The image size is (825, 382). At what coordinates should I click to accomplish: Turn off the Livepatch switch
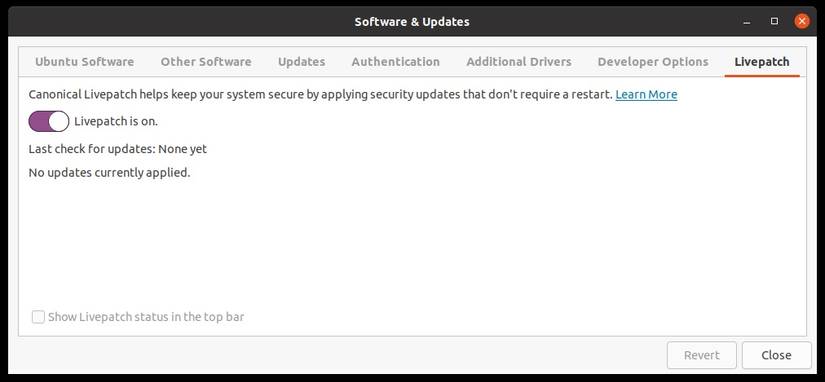pyautogui.click(x=49, y=122)
